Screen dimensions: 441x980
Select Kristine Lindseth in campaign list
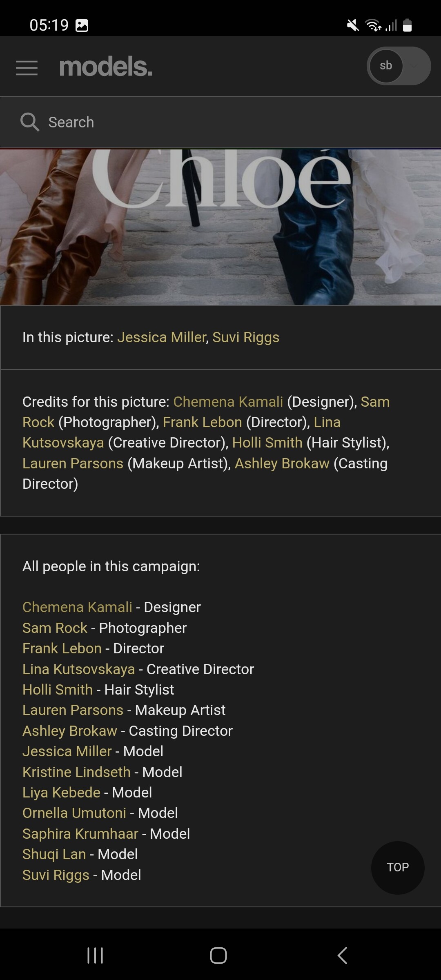tap(76, 772)
